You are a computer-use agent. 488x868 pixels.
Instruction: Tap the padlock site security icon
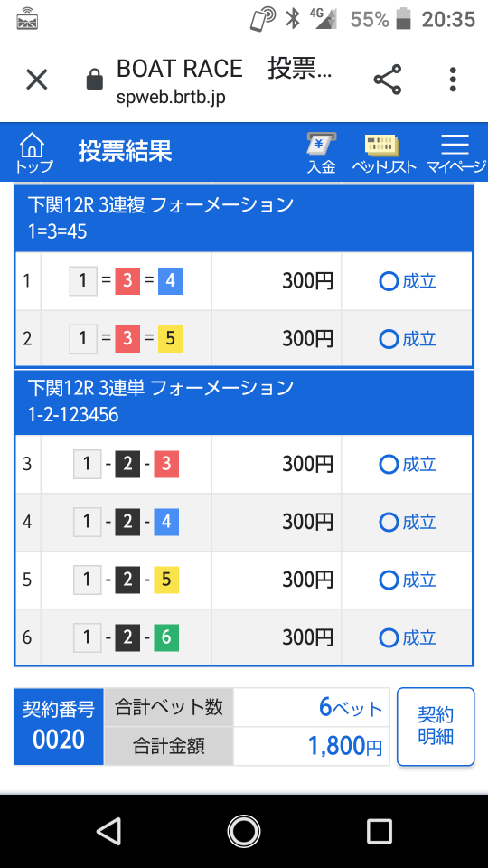point(95,80)
